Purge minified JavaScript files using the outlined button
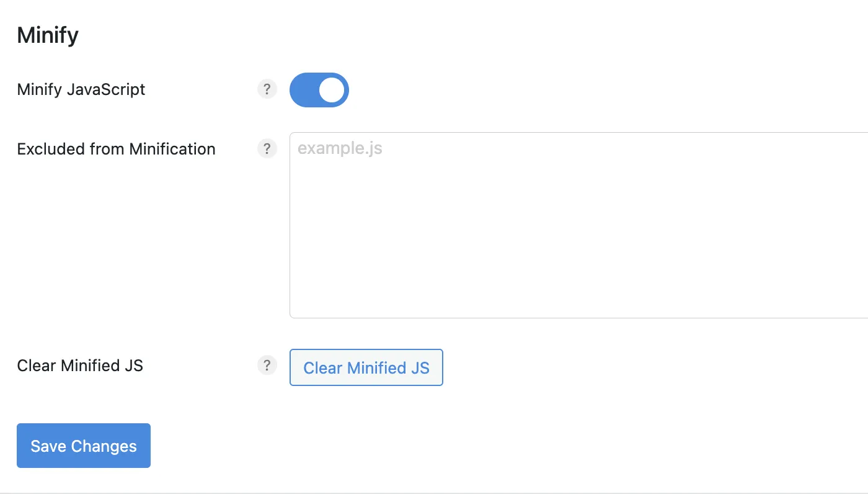This screenshot has height=494, width=868. click(366, 367)
